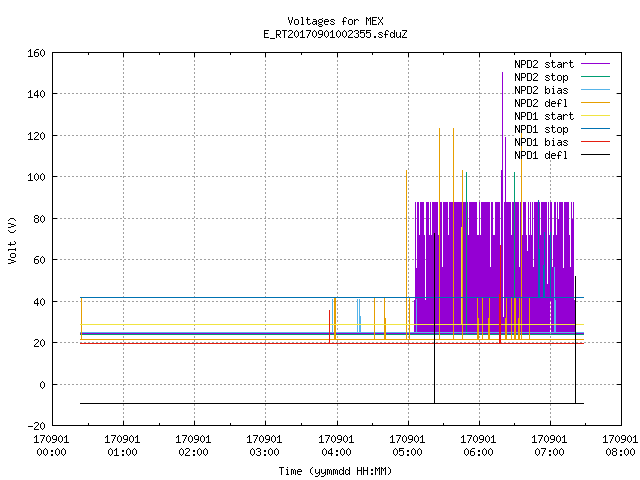Click the 'Volt (V)' y-axis label
640x480 pixels.
(13, 240)
